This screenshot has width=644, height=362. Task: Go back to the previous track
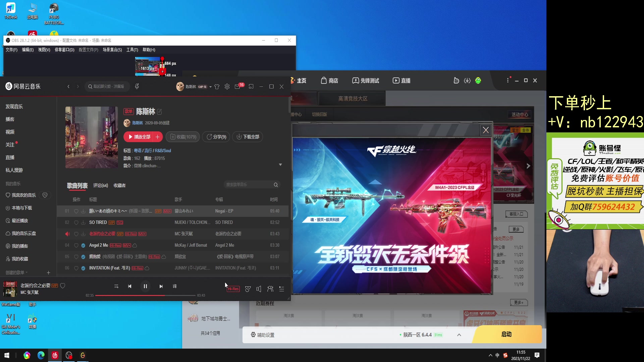(130, 286)
